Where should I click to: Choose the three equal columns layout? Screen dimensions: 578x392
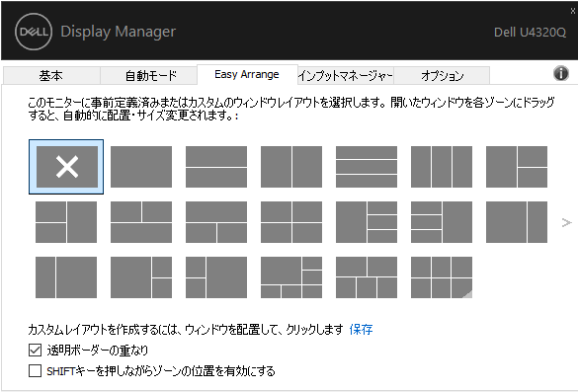click(x=442, y=167)
